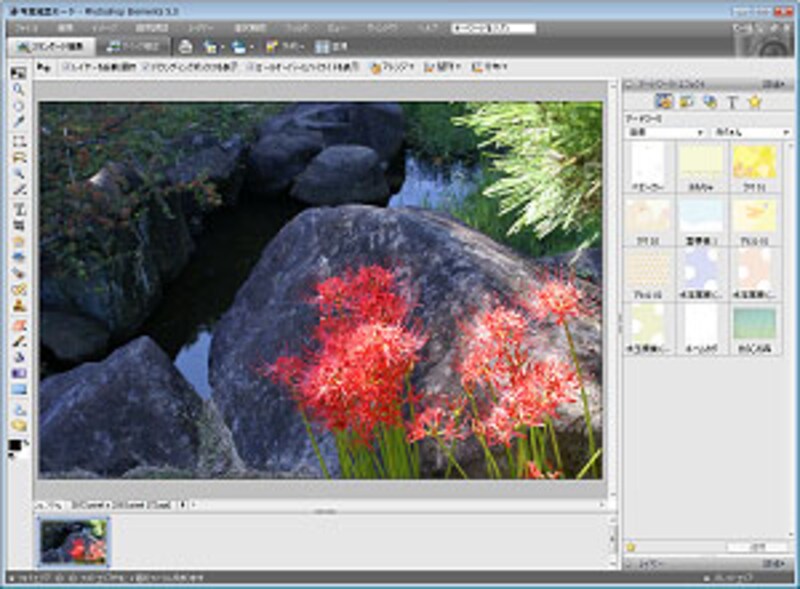
Task: Select the Move tool in the toolbox
Action: [x=18, y=74]
